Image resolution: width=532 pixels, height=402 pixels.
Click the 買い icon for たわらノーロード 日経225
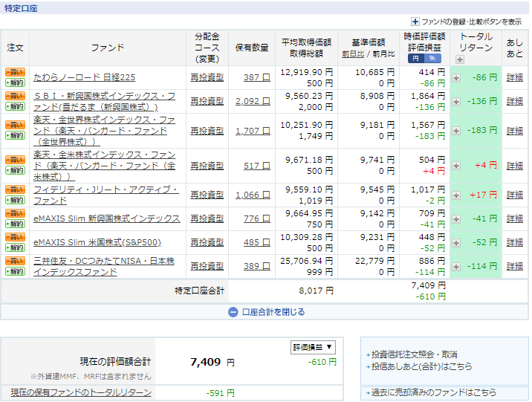pos(15,72)
